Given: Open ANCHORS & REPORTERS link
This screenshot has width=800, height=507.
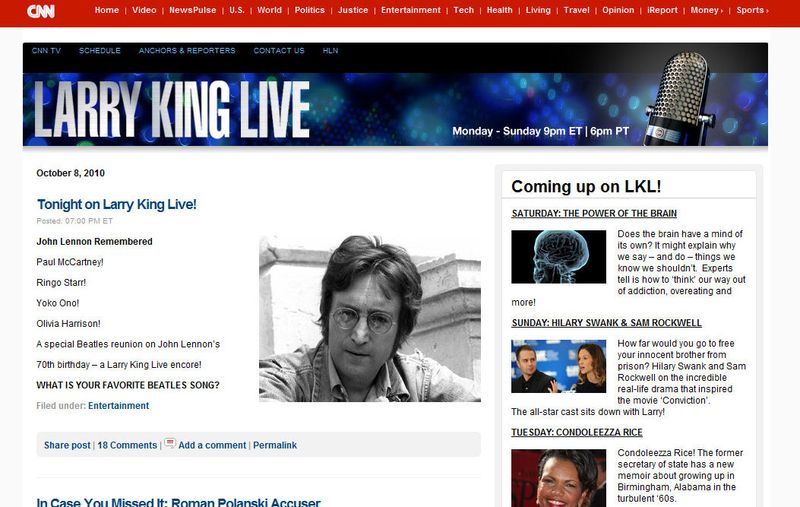Looking at the screenshot, I should point(187,50).
